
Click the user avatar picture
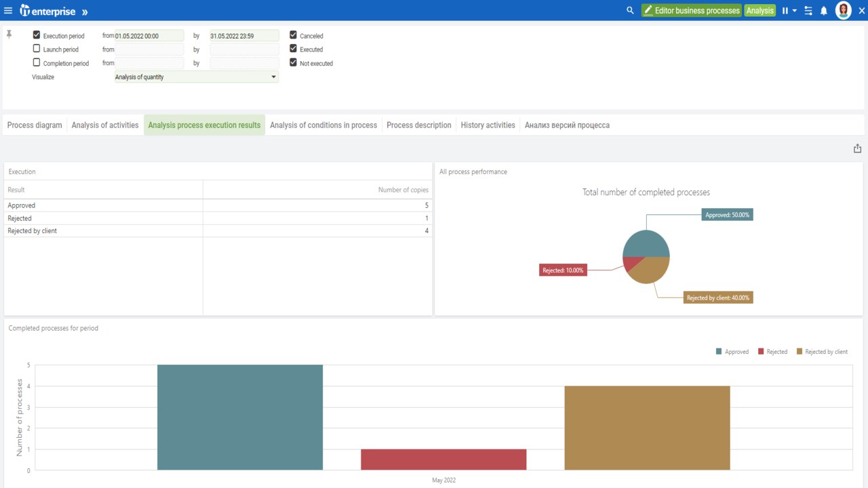[x=844, y=10]
